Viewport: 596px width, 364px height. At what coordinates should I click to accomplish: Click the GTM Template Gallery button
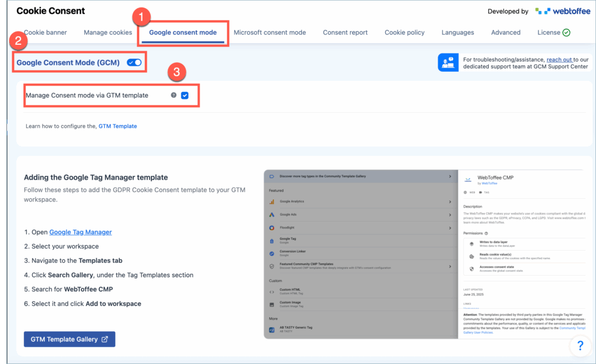[70, 340]
